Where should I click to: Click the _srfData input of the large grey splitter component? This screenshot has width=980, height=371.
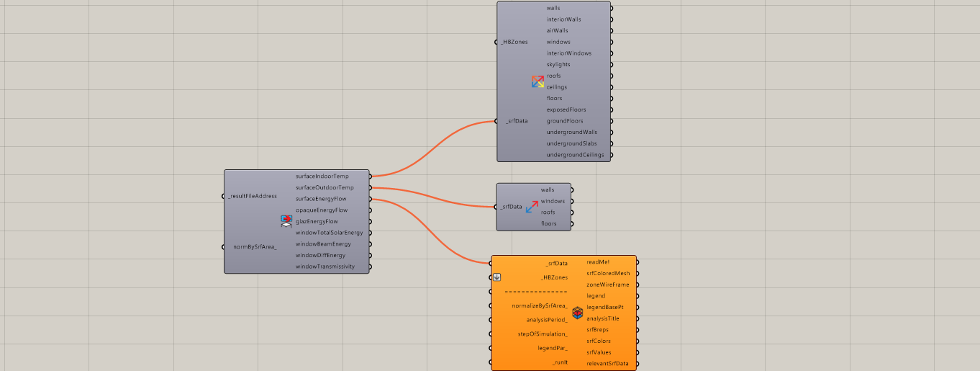516,121
